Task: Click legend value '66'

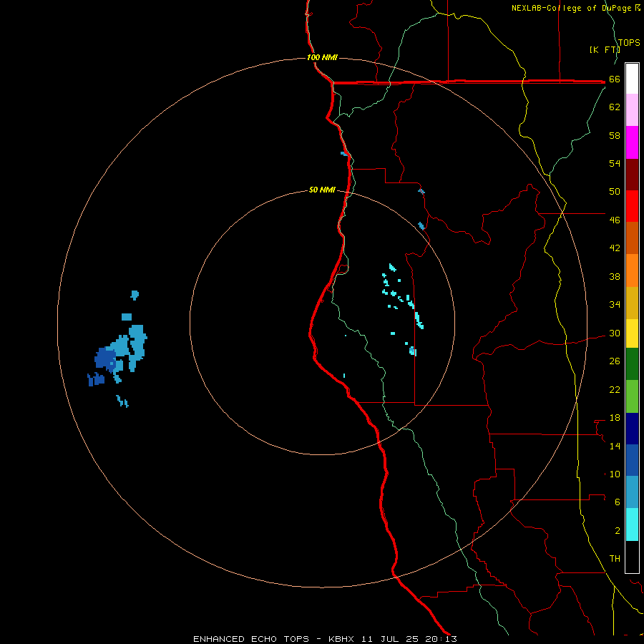Action: (615, 79)
